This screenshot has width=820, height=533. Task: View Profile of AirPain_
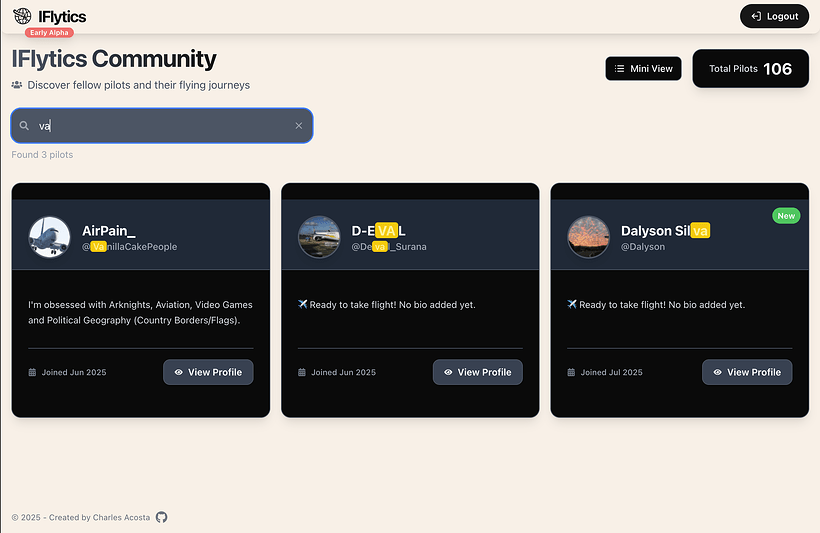208,372
